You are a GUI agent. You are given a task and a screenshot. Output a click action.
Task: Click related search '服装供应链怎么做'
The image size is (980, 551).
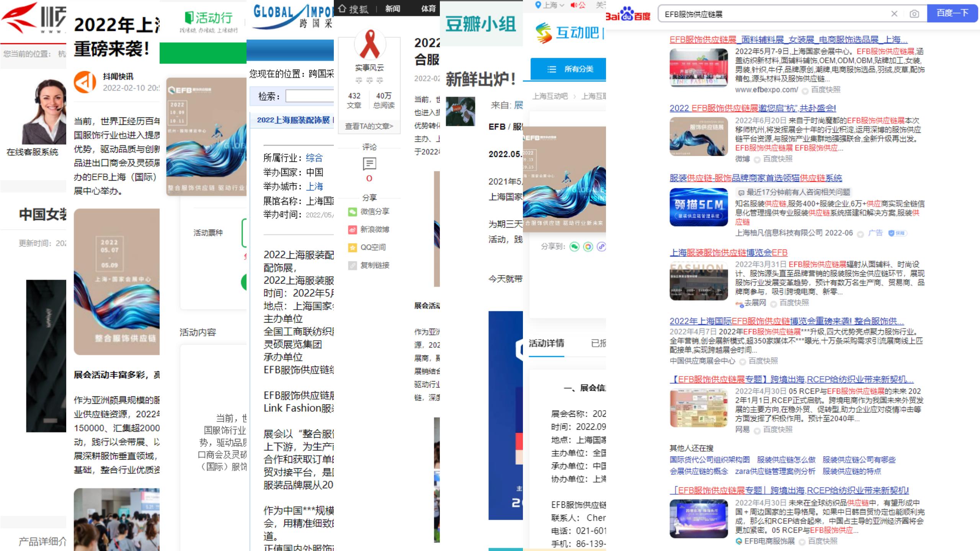pos(786,460)
